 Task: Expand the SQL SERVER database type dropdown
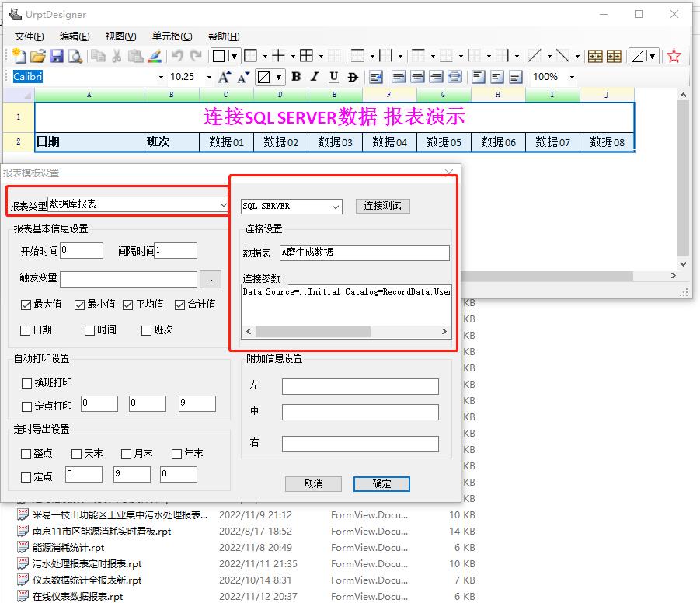[x=336, y=207]
